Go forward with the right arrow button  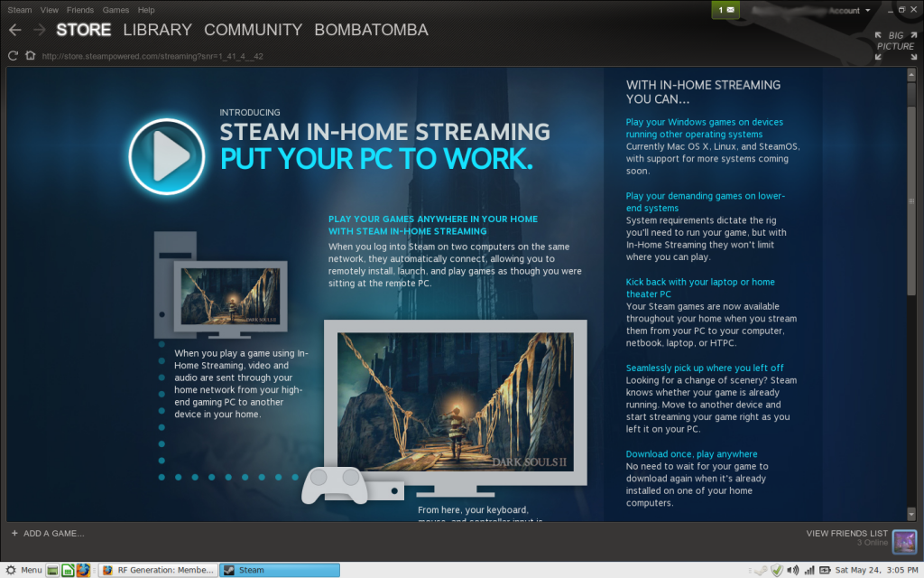tap(39, 30)
